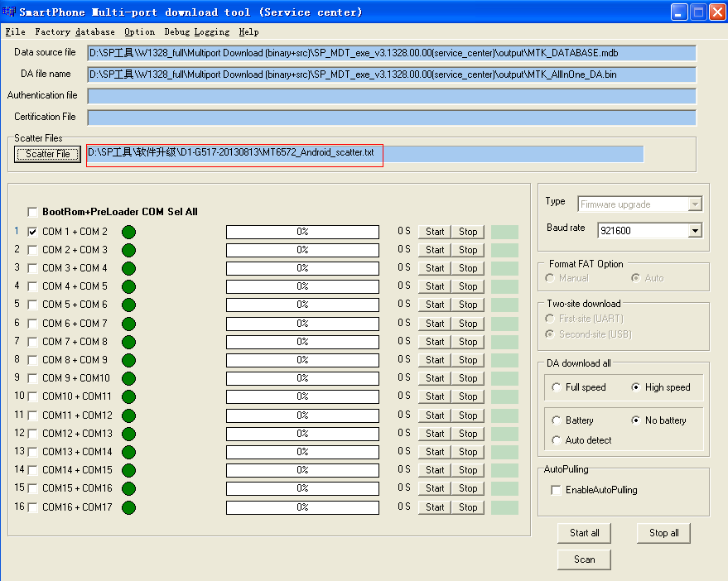Click the DA file name path field
728x581 pixels.
(392, 74)
